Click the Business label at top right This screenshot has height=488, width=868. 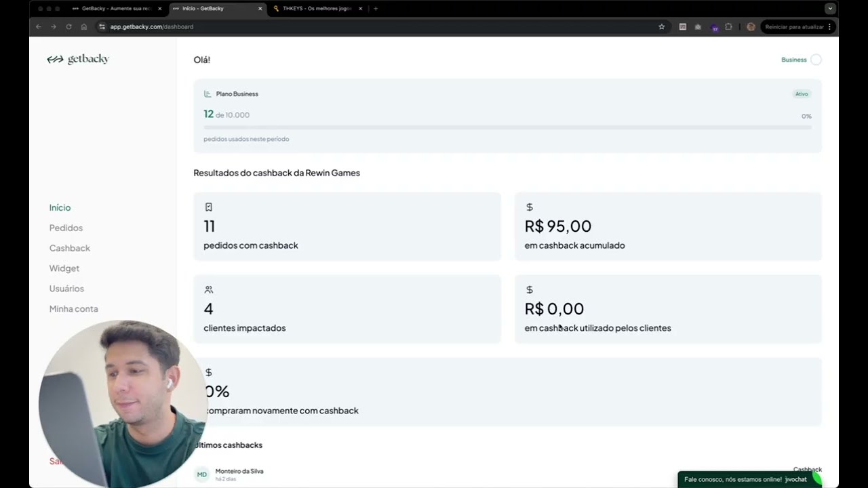click(x=793, y=60)
